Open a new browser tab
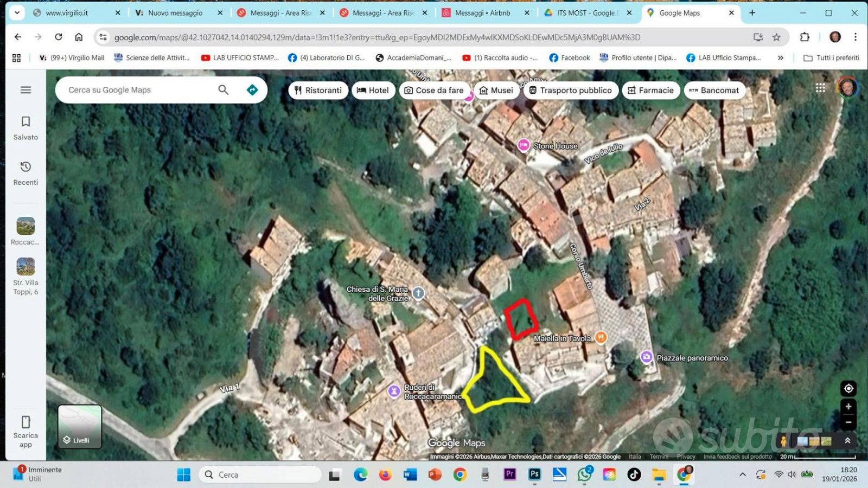 click(x=752, y=12)
